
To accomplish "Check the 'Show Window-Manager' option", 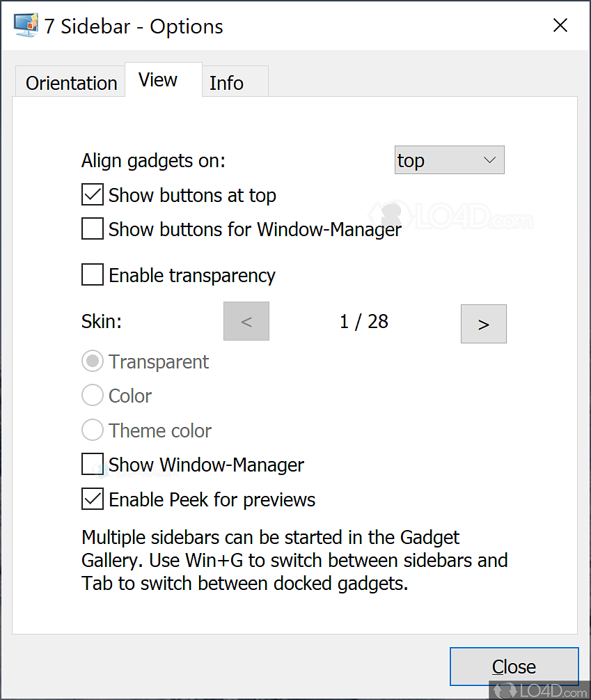I will click(92, 464).
